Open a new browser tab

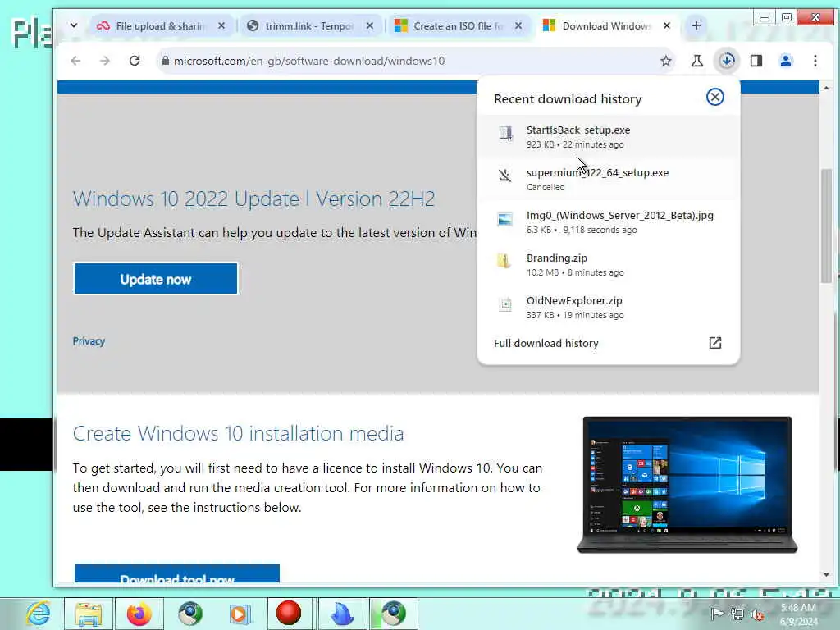tap(696, 25)
